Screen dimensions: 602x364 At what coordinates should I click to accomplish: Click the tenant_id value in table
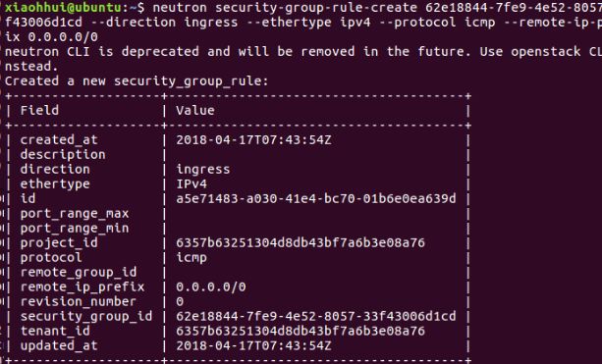click(x=301, y=331)
